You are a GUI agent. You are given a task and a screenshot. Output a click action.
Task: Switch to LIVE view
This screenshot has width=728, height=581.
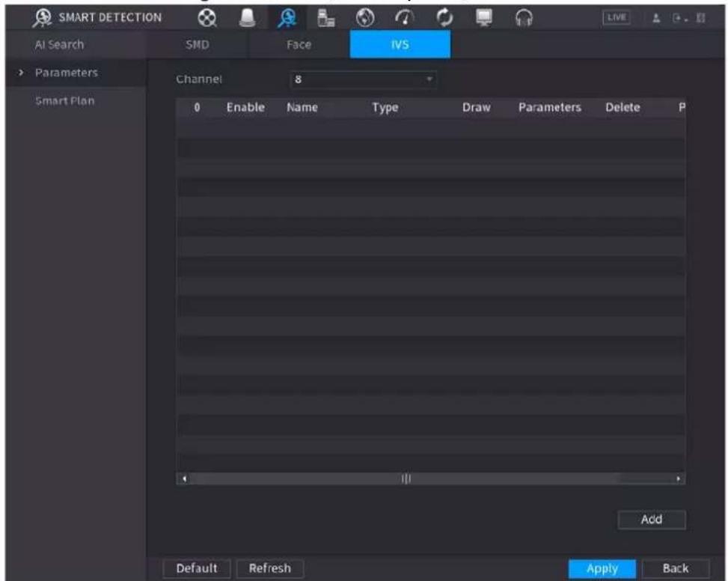(x=616, y=18)
